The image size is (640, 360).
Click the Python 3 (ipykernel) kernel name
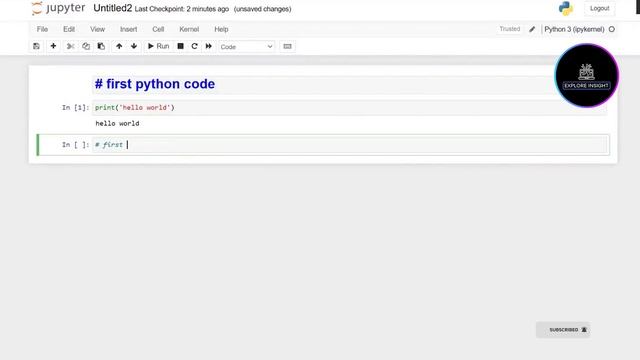(574, 29)
